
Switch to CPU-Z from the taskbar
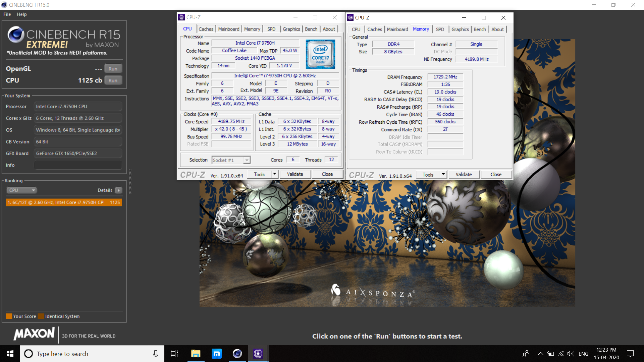point(258,354)
